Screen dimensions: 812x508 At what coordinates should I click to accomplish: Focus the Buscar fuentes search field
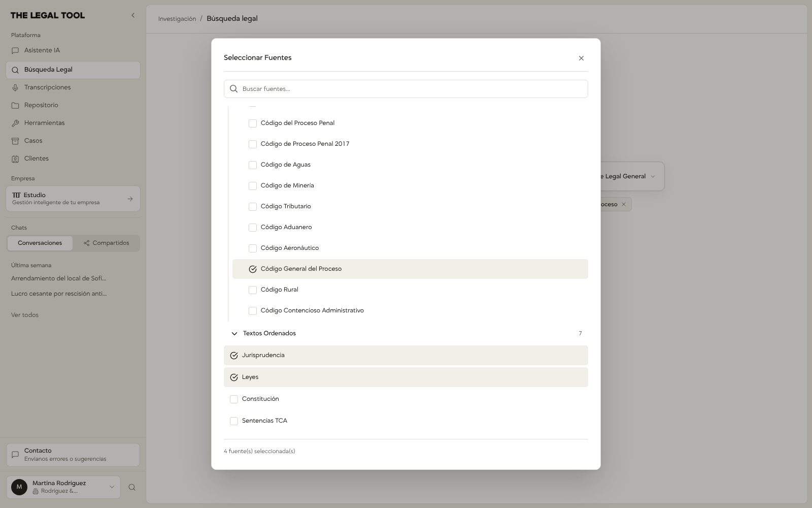406,89
